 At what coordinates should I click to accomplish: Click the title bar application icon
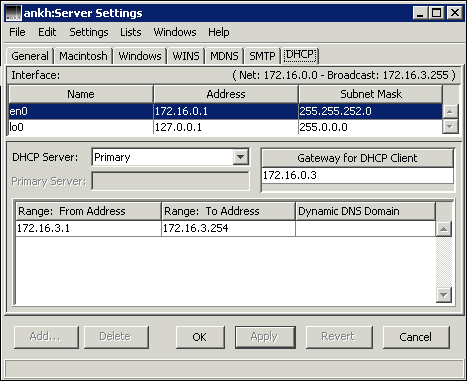tap(14, 13)
